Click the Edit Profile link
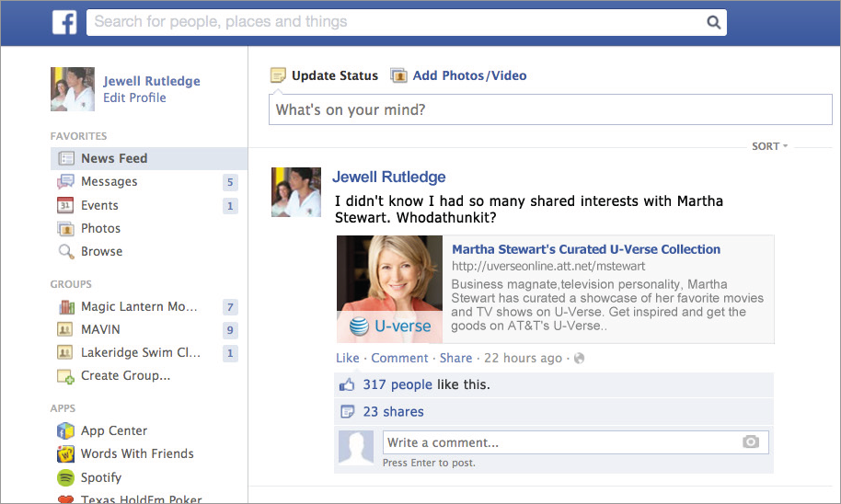Viewport: 841px width, 504px height. tap(134, 97)
